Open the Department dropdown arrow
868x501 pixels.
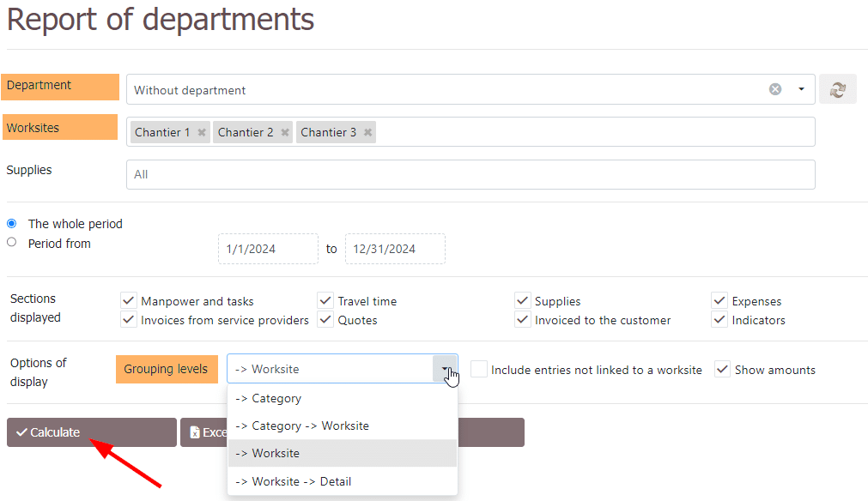[801, 89]
